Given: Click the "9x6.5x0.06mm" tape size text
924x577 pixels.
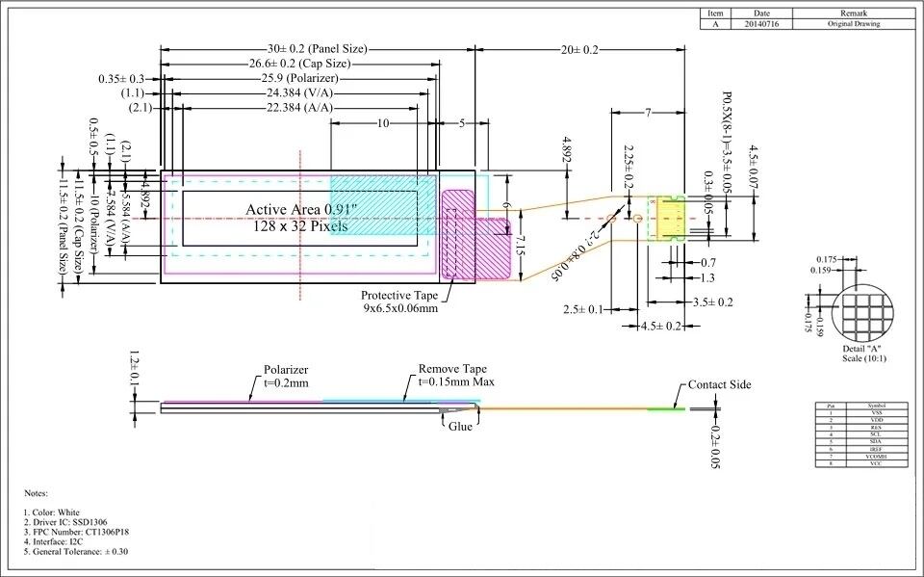Looking at the screenshot, I should tap(400, 308).
